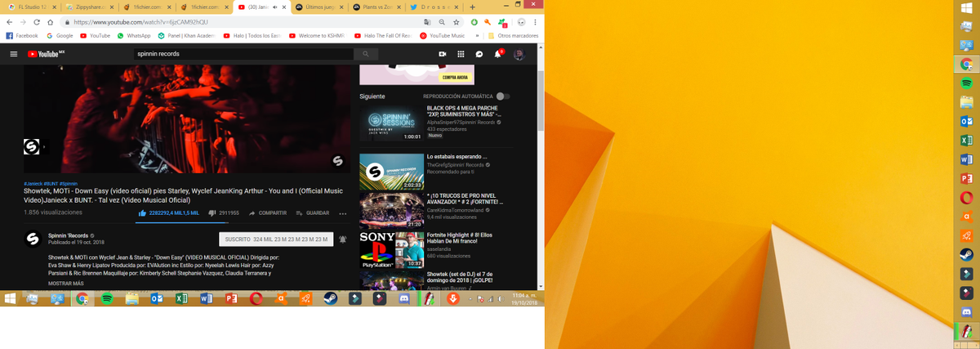Open the Lo estabais esperando video thumbnail
Viewport: 980px width, 349px height.
coord(391,172)
